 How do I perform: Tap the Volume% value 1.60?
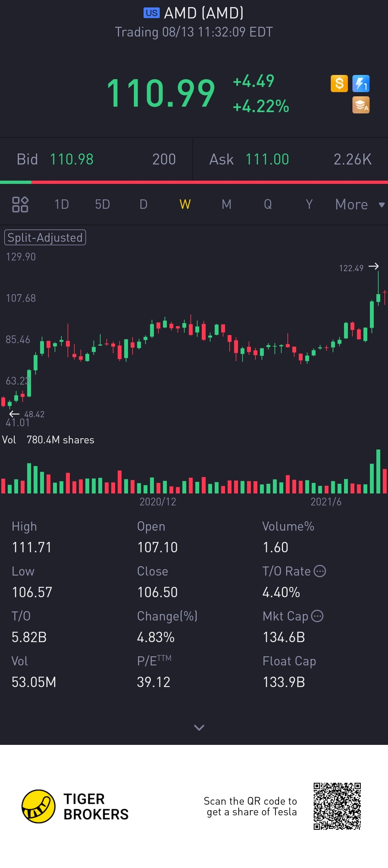275,547
